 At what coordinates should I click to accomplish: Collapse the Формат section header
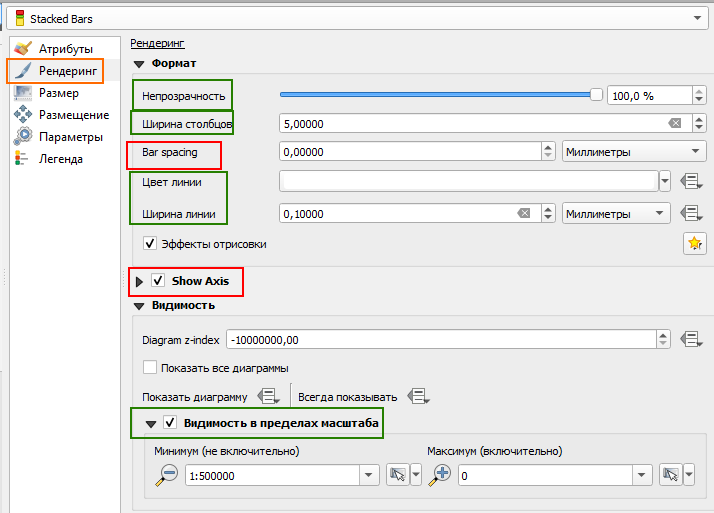pyautogui.click(x=139, y=64)
